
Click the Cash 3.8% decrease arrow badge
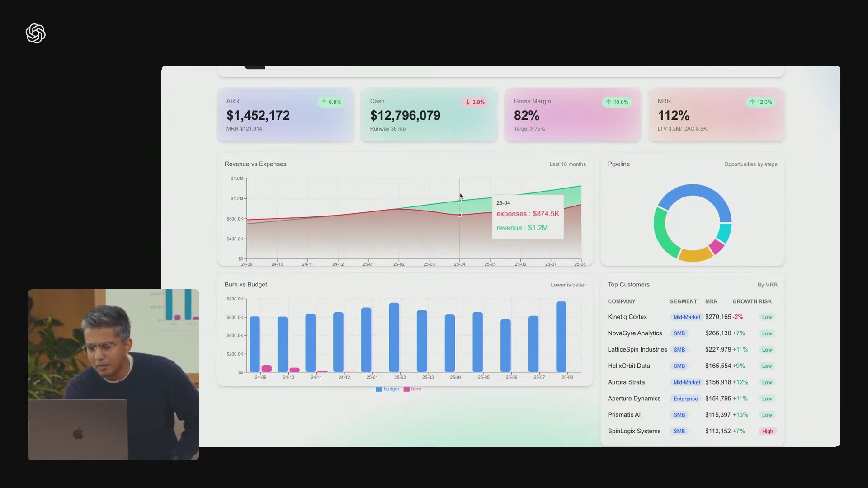tap(474, 102)
